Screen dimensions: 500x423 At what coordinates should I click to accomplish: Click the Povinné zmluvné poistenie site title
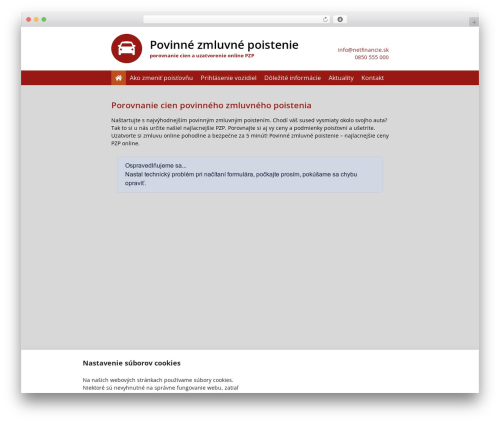pos(224,45)
